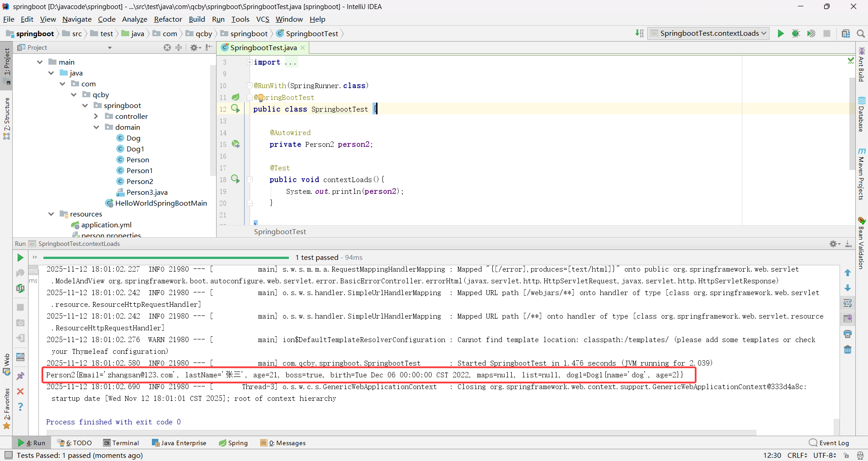Expand the controller package
Screen dimensions: 868x461
click(x=96, y=116)
